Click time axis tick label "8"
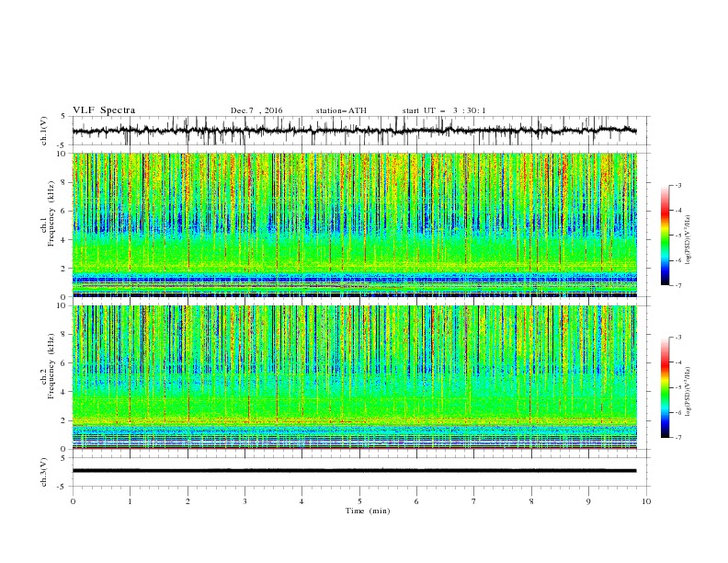 point(531,501)
